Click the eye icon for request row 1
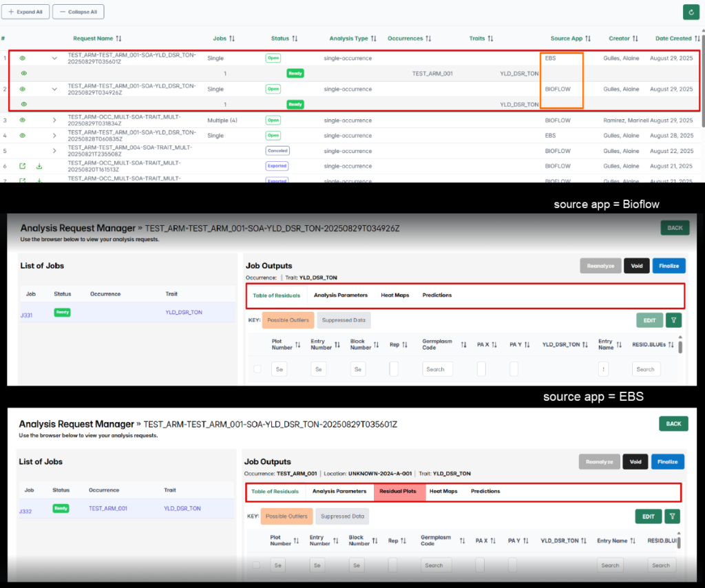Screen dimensions: 705x588 pyautogui.click(x=23, y=59)
